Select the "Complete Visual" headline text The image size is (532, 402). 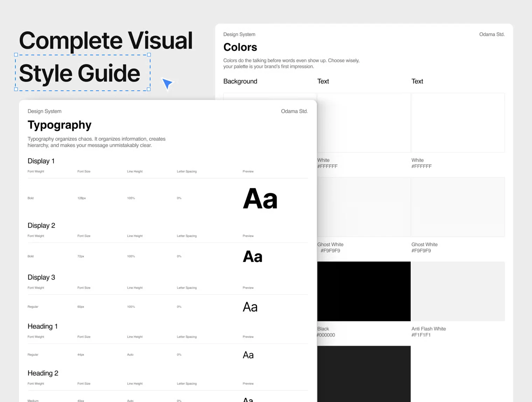coord(106,41)
